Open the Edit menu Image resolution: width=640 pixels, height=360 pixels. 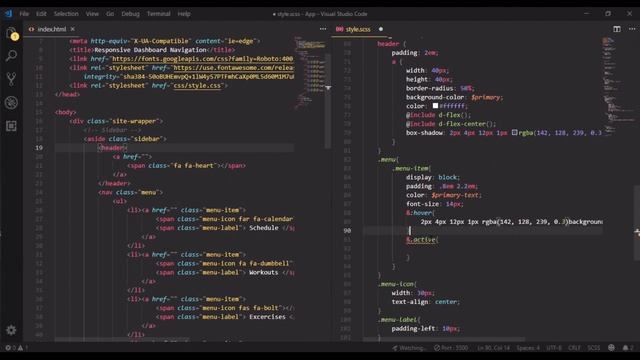(x=41, y=13)
